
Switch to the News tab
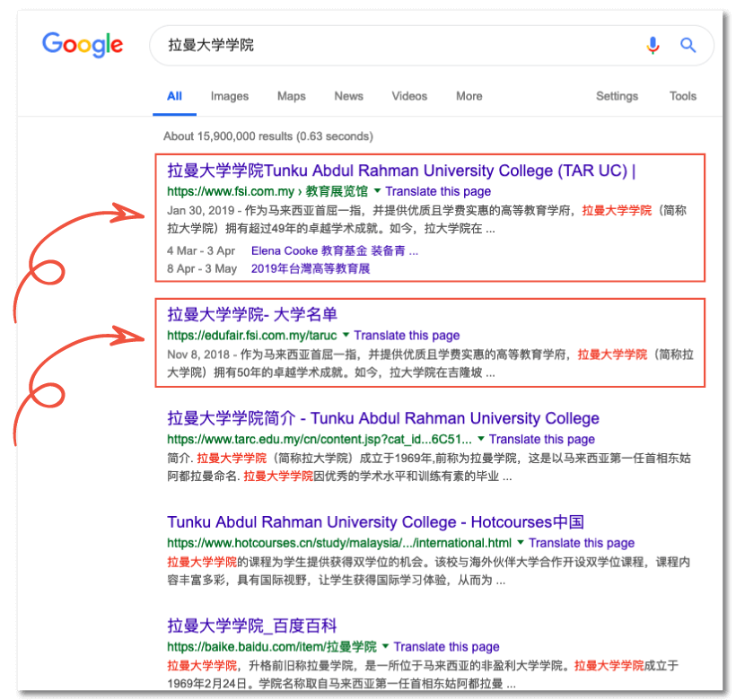coord(348,96)
